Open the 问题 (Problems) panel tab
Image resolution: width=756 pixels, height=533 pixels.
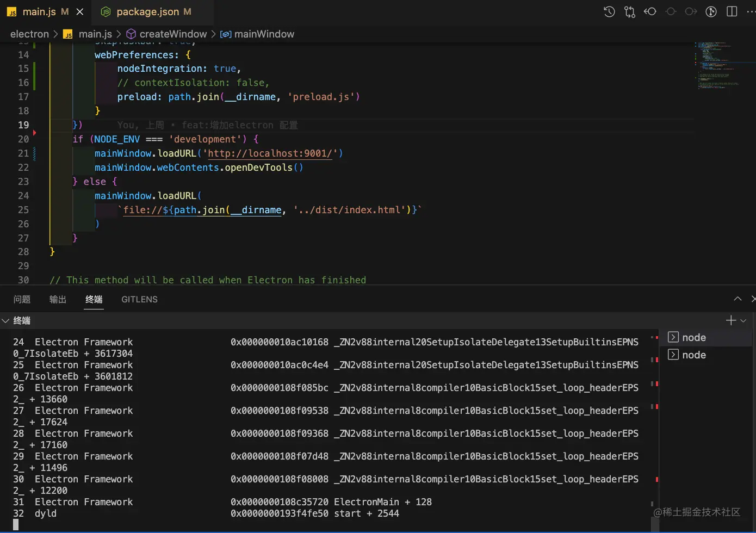tap(22, 299)
